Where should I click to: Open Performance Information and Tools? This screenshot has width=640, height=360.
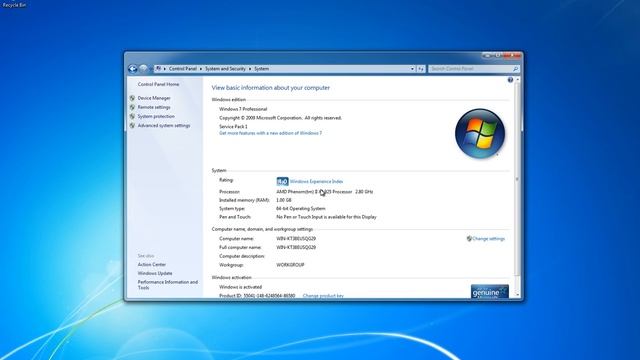point(168,285)
